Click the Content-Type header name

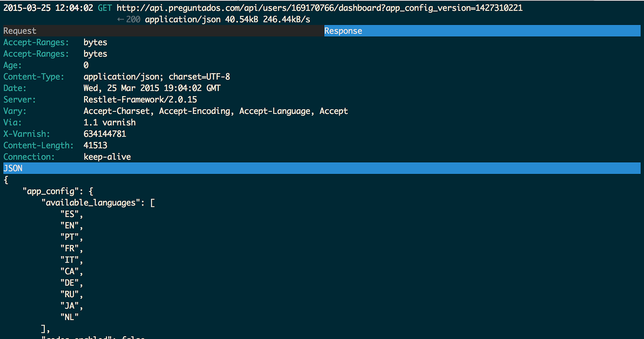[34, 76]
